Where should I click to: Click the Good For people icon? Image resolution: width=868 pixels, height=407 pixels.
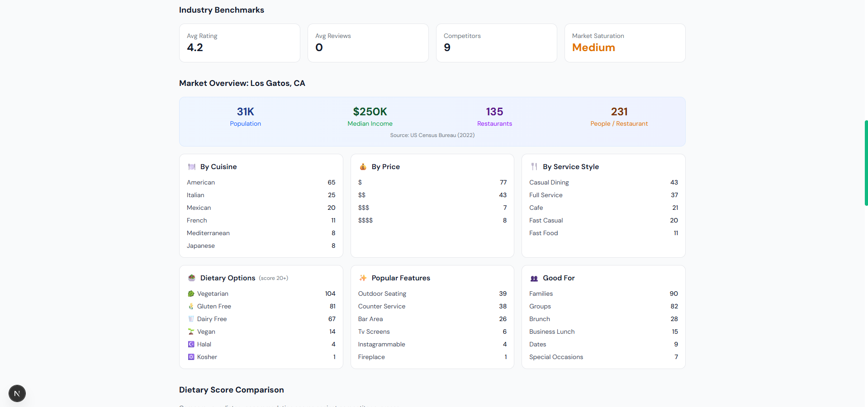pyautogui.click(x=534, y=278)
